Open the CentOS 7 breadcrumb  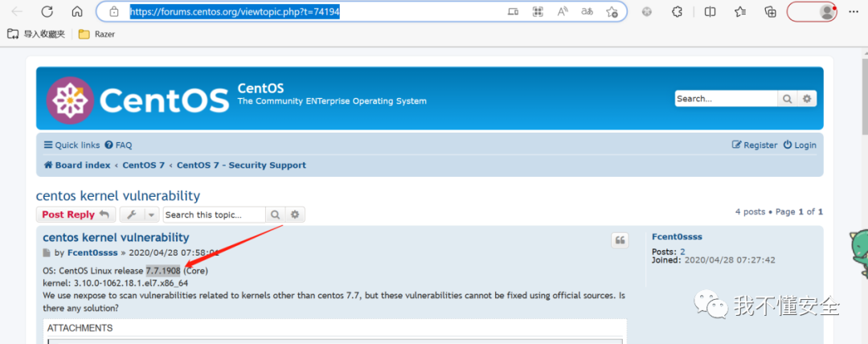[143, 165]
